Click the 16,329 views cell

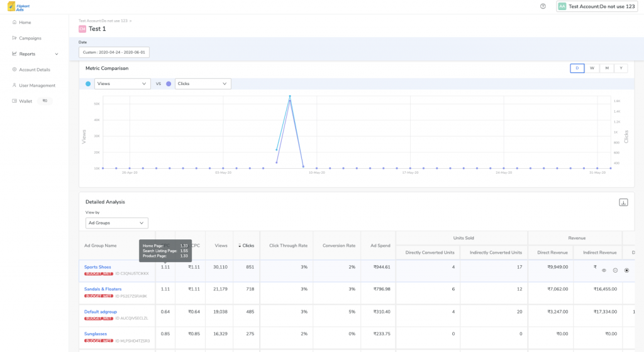pyautogui.click(x=220, y=334)
